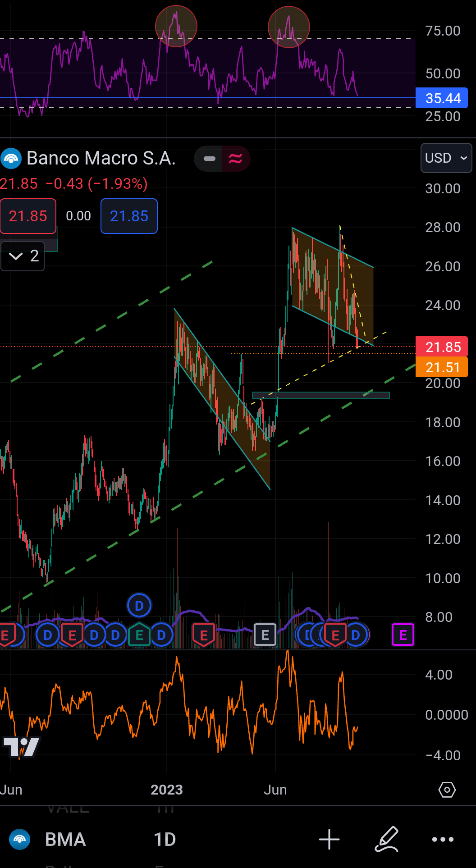Open the 1D interval selector
This screenshot has width=476, height=868.
pos(165,839)
